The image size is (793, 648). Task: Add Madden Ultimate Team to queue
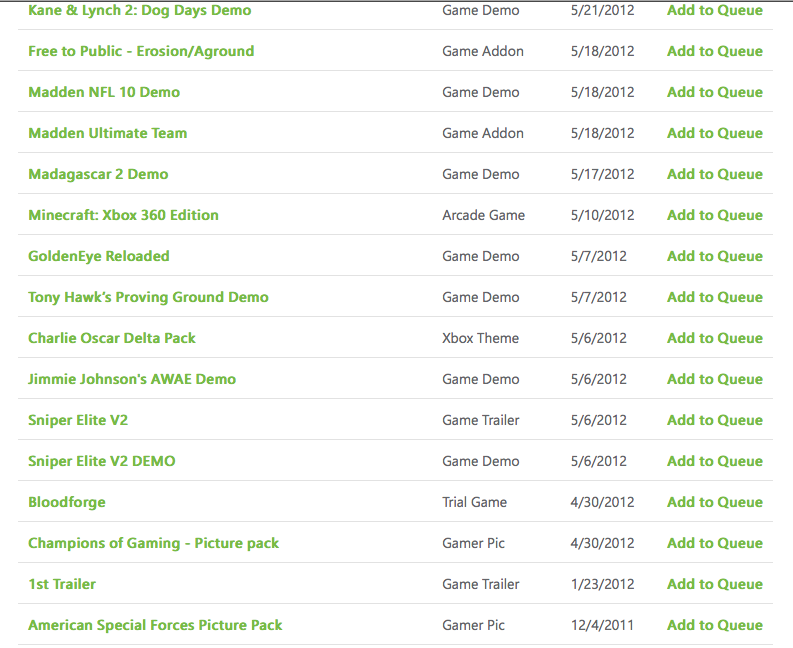[x=715, y=133]
